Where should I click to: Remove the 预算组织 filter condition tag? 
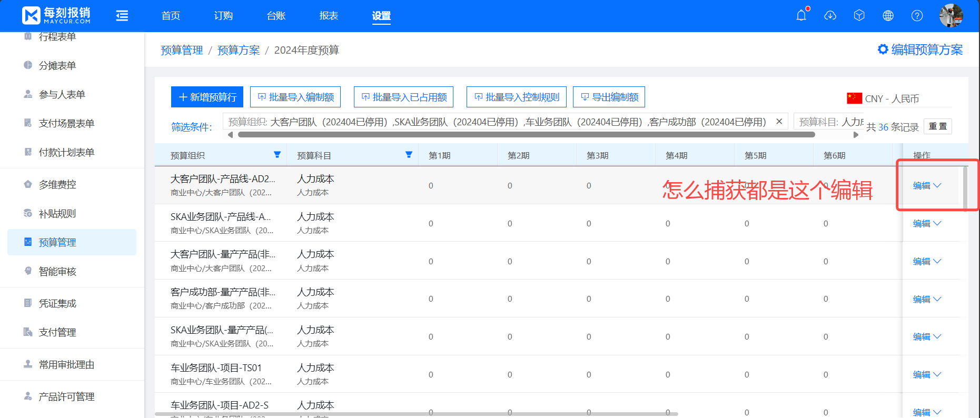point(779,122)
